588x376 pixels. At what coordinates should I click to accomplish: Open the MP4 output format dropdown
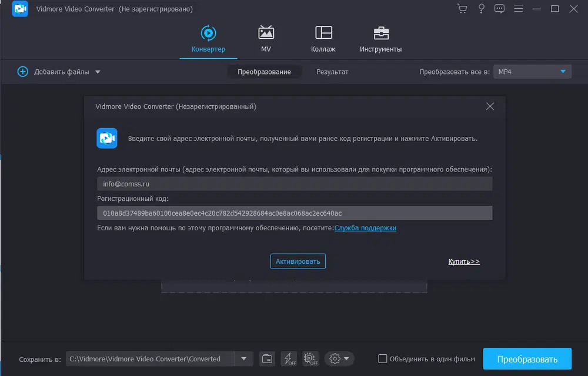click(x=532, y=72)
